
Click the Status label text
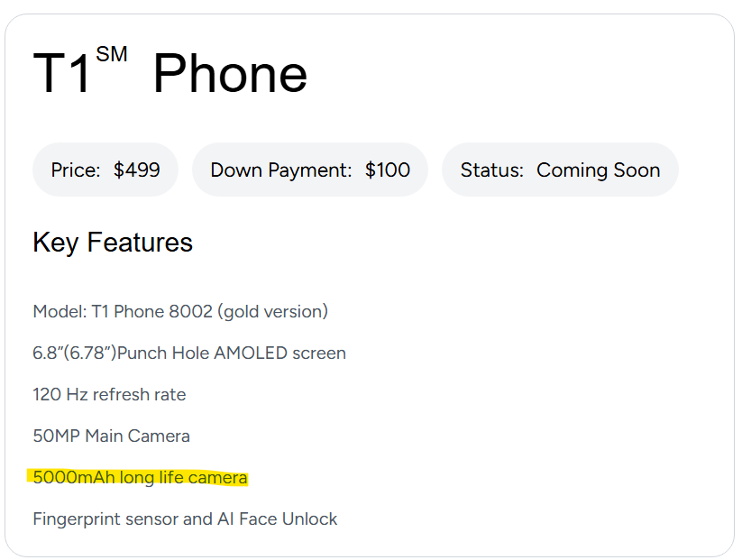point(491,170)
